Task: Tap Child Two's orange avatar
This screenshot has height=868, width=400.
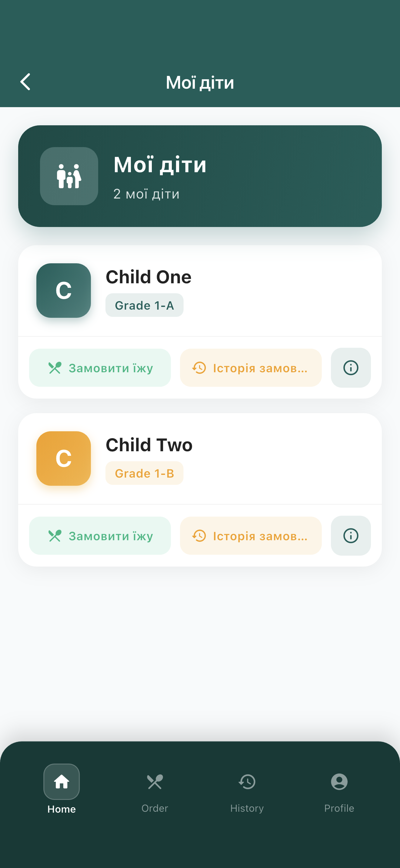Action: click(x=63, y=458)
